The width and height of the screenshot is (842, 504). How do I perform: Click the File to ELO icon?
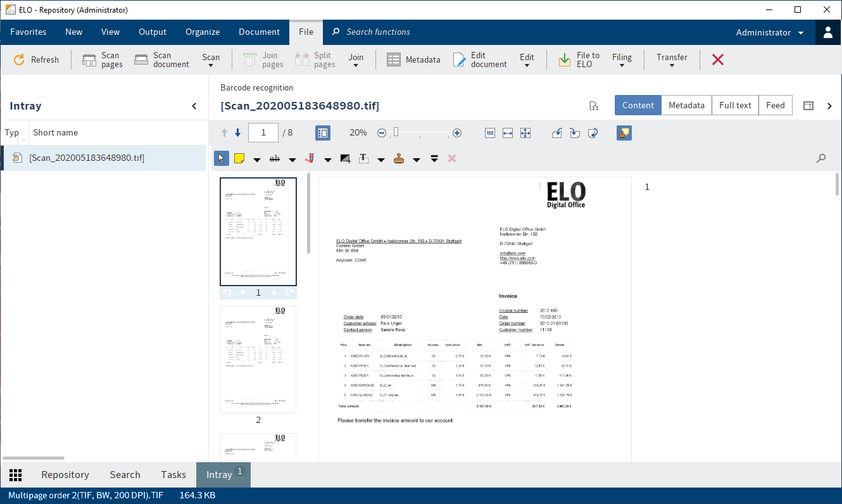(564, 60)
